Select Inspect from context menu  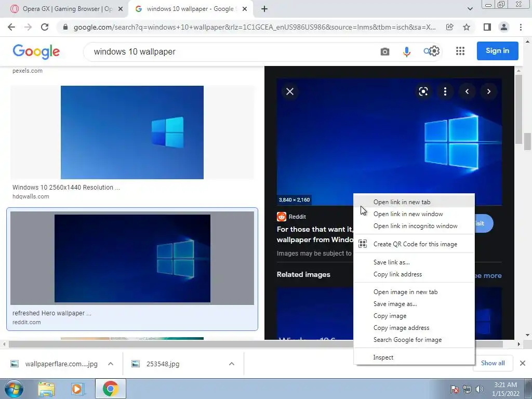pos(414,357)
